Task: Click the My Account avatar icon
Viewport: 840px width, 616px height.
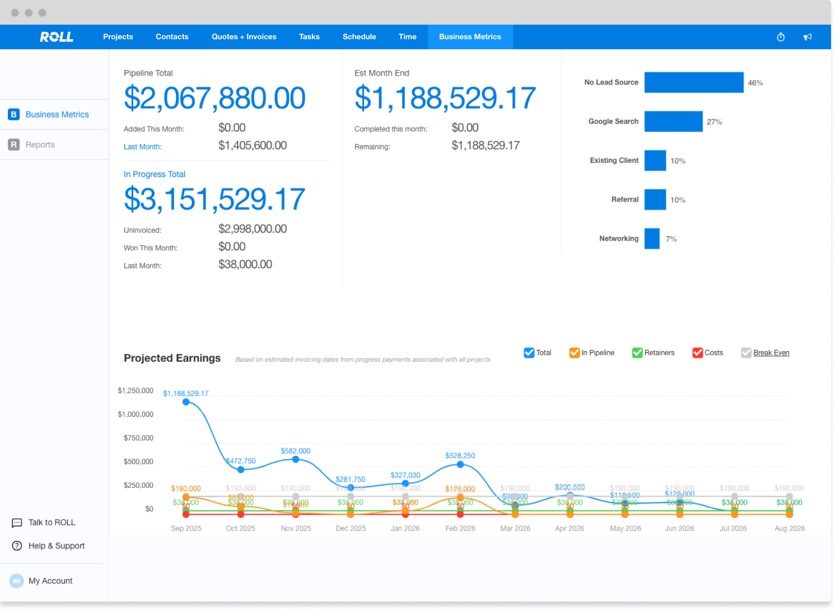Action: coord(17,581)
